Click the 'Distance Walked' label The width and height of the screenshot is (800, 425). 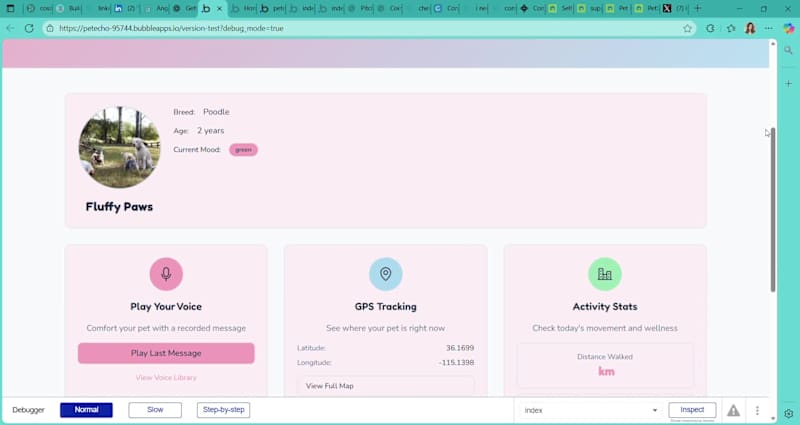click(x=605, y=357)
